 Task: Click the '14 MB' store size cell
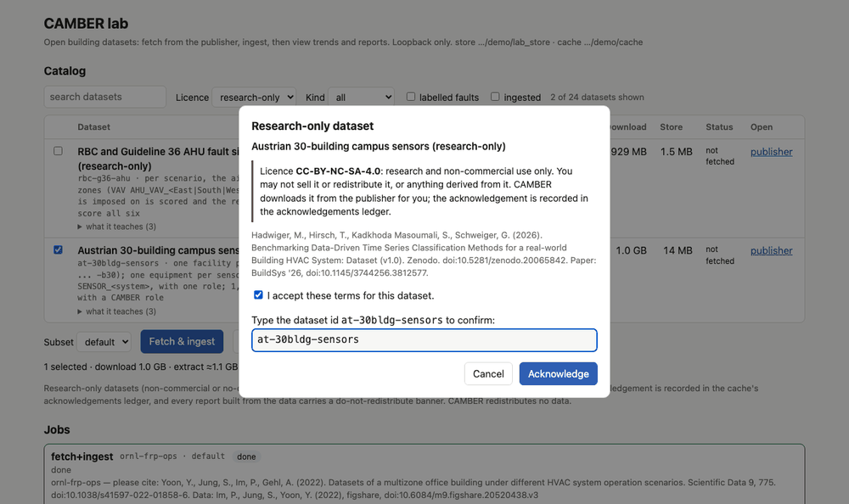coord(678,250)
